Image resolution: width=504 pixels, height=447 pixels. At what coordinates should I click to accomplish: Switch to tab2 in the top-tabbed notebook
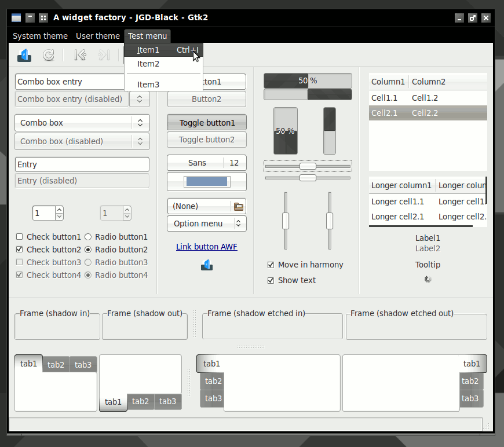pos(56,365)
